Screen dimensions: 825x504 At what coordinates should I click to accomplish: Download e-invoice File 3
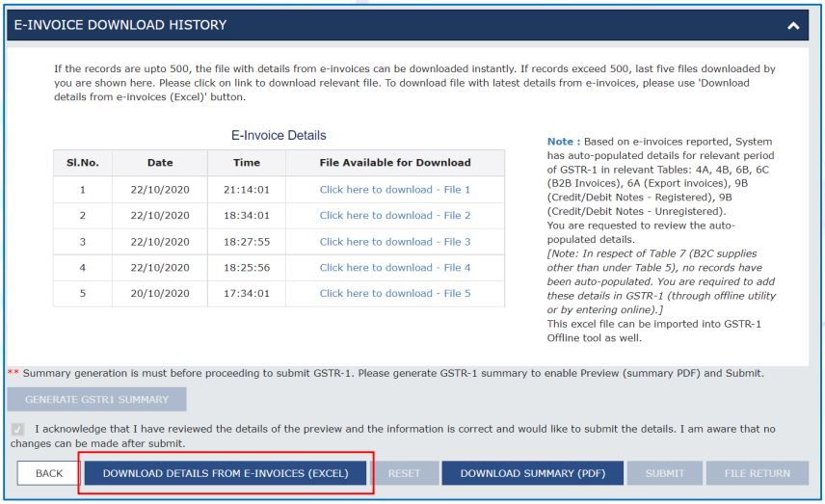click(x=394, y=242)
